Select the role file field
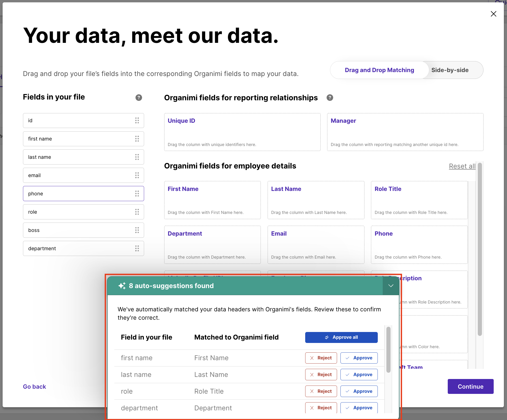 coord(84,212)
